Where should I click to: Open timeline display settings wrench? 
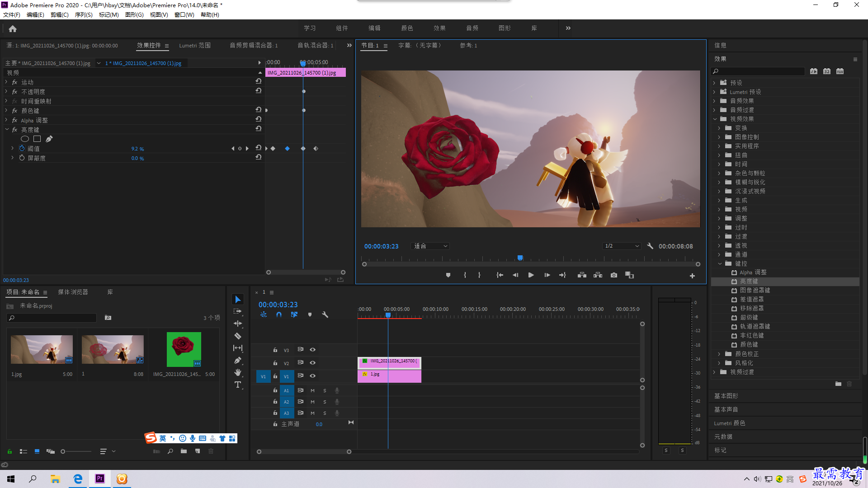pyautogui.click(x=325, y=314)
